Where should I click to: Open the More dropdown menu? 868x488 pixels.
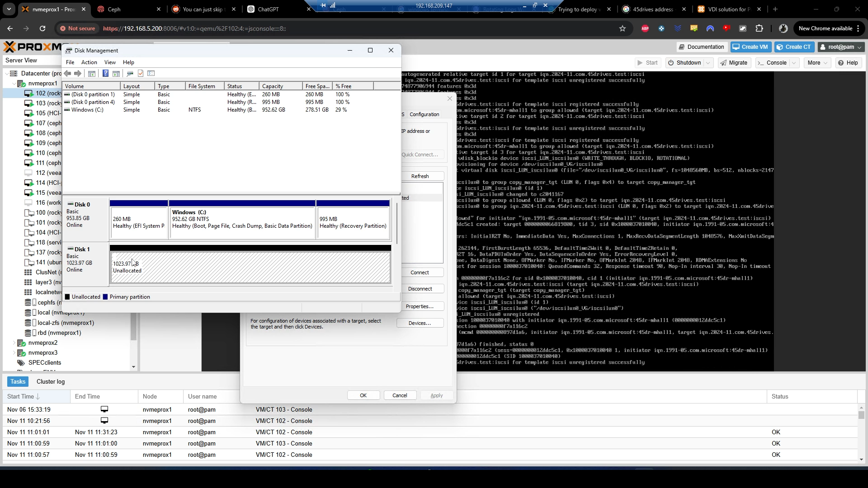(x=817, y=63)
